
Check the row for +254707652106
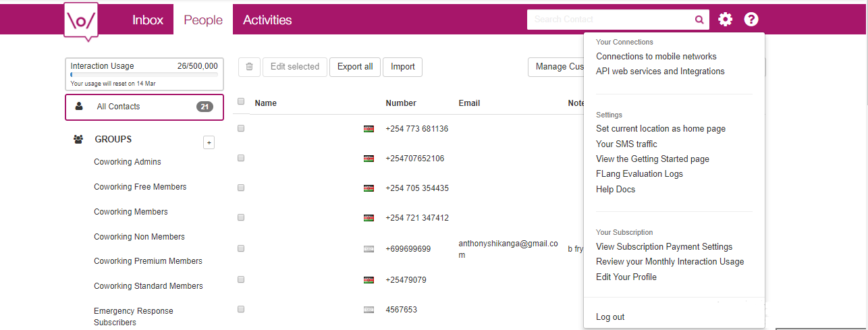pos(241,158)
